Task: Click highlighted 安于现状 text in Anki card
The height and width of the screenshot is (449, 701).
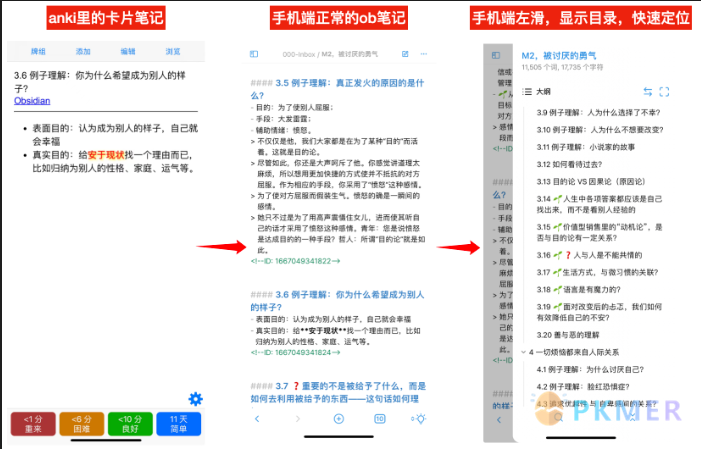Action: tap(106, 155)
